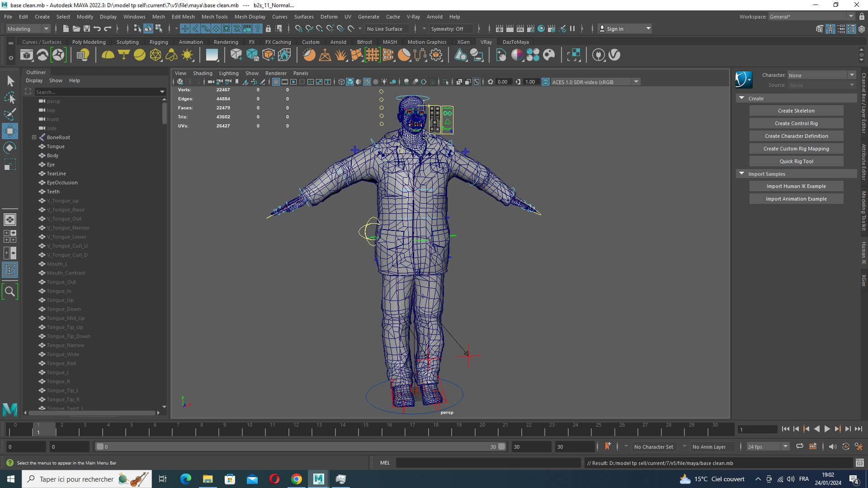Image resolution: width=868 pixels, height=488 pixels.
Task: Click the Create Skeleton button
Action: tap(796, 111)
